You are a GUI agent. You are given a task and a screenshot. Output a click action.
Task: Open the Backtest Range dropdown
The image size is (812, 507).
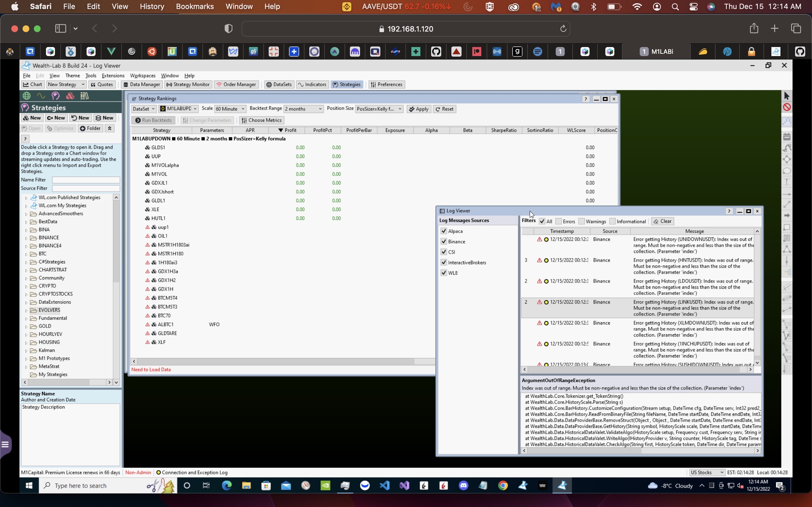[303, 109]
